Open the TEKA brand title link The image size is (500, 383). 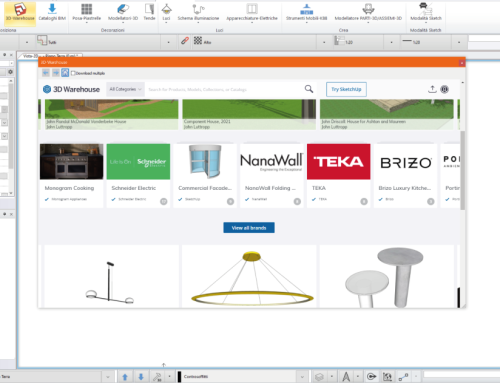(319, 188)
